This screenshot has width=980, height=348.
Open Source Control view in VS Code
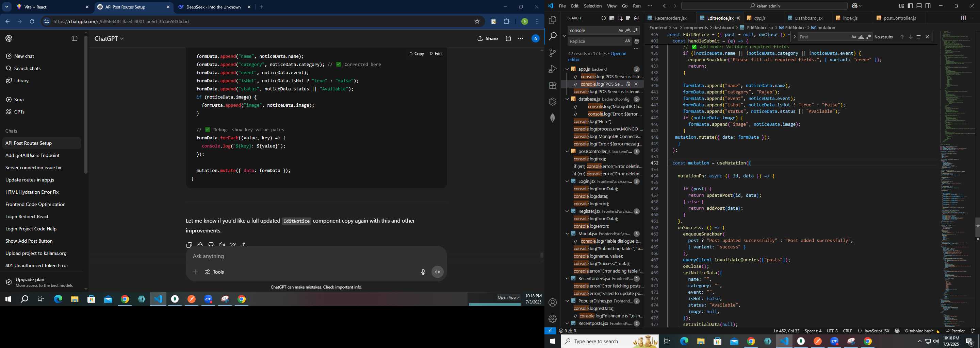point(553,53)
